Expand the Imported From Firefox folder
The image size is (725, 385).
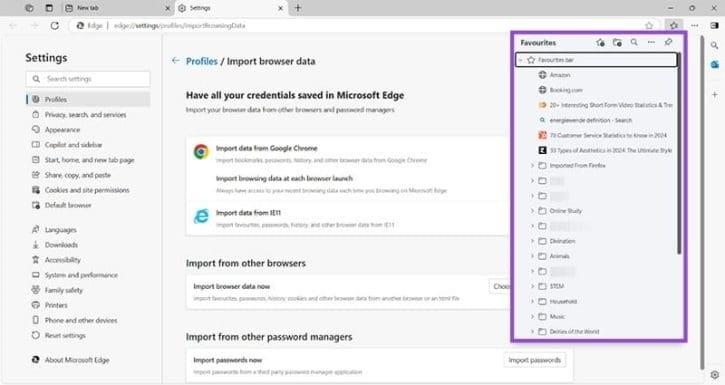[532, 165]
